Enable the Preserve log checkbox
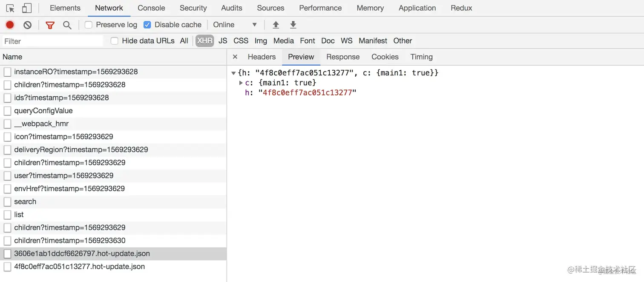The image size is (644, 282). [x=89, y=25]
